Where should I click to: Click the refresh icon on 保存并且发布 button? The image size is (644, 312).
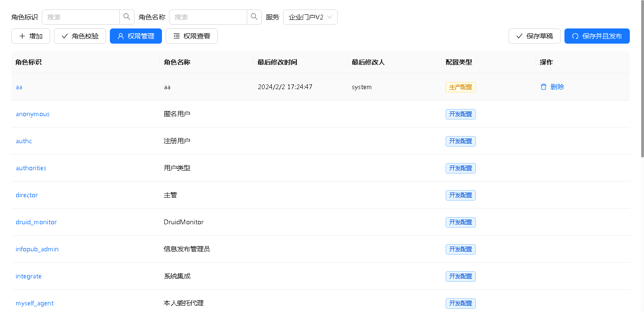(x=575, y=36)
